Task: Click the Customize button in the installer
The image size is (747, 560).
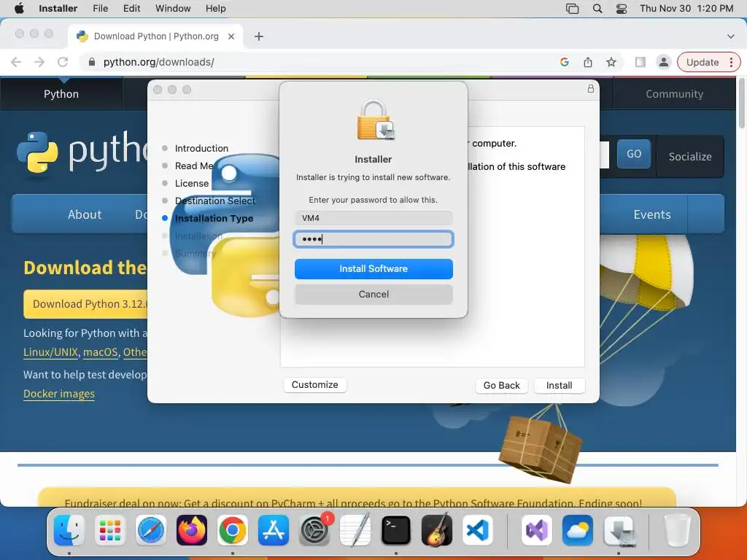Action: coord(315,385)
